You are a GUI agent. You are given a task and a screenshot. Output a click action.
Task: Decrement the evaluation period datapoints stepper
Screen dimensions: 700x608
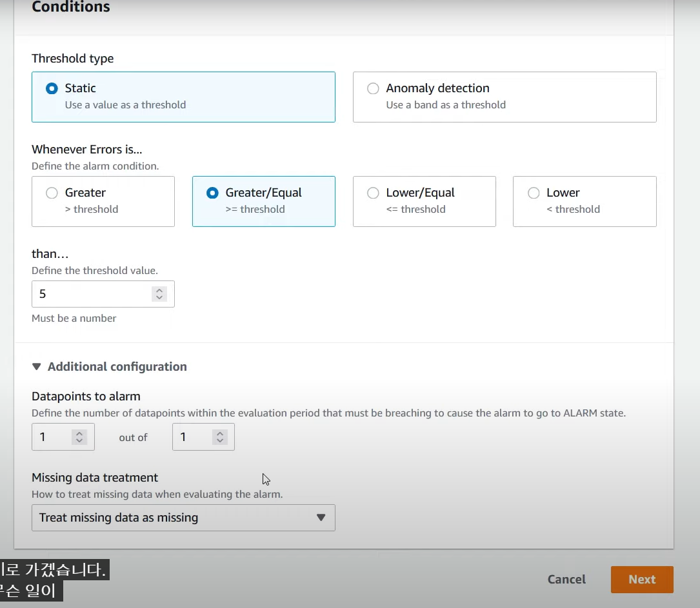pyautogui.click(x=219, y=440)
